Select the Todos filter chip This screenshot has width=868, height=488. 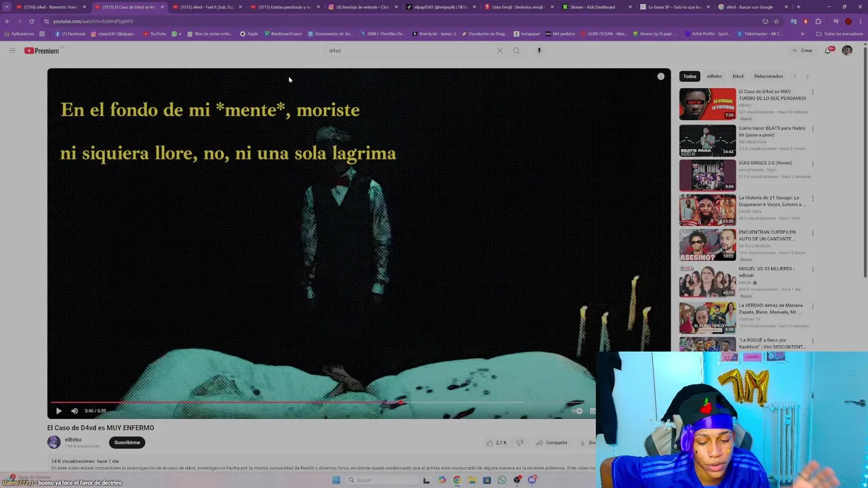click(690, 77)
